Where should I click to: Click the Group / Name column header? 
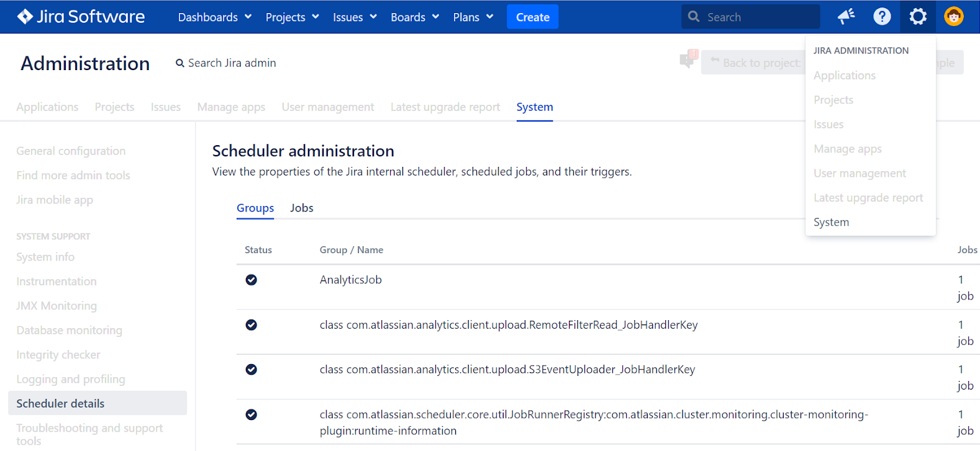pyautogui.click(x=352, y=250)
